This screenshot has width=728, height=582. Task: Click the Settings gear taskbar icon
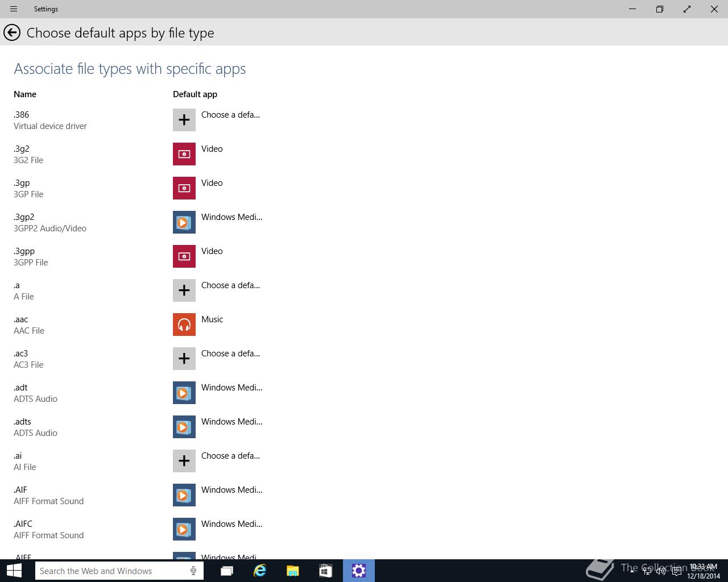pyautogui.click(x=359, y=571)
